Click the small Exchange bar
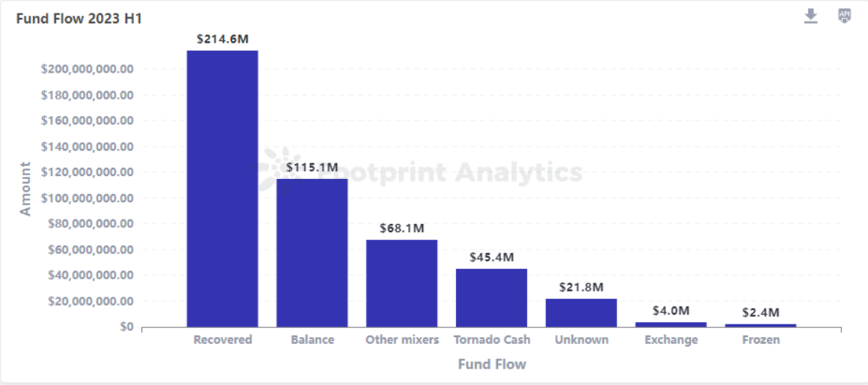868x385 pixels. click(x=671, y=324)
